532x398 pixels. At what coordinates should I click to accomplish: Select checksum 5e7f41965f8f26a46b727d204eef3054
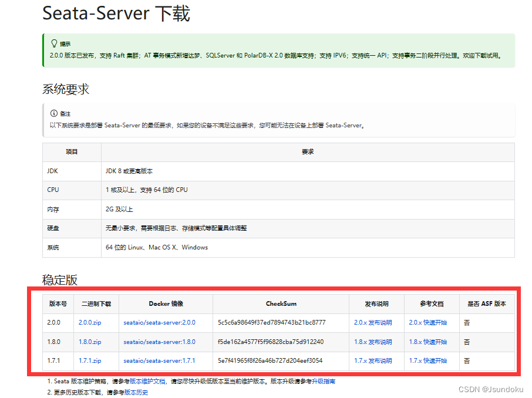270,361
